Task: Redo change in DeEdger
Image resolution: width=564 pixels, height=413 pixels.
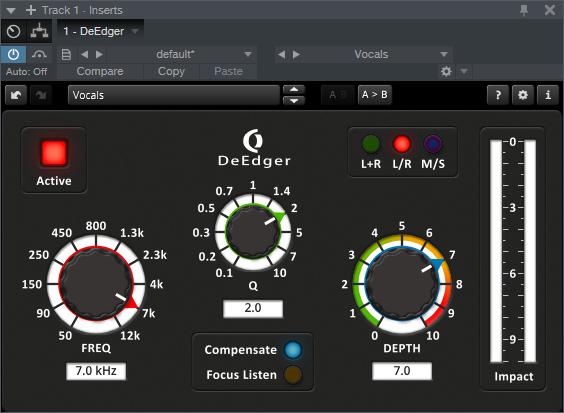Action: click(x=41, y=95)
